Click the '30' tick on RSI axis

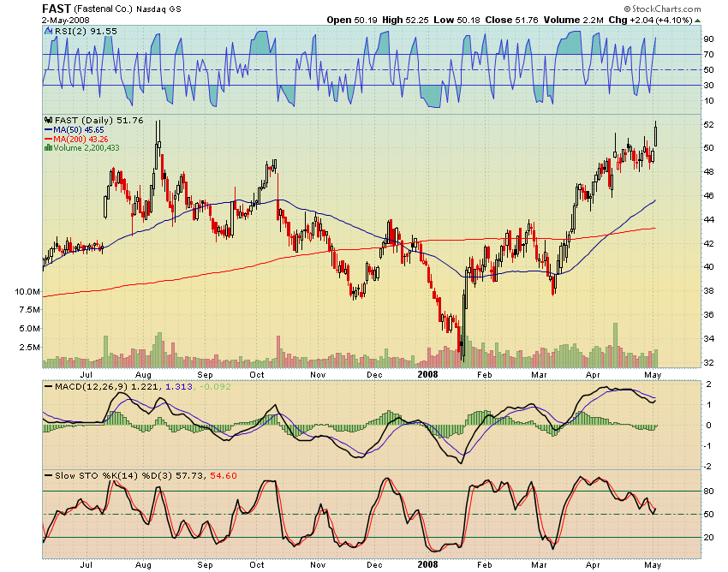pos(708,85)
